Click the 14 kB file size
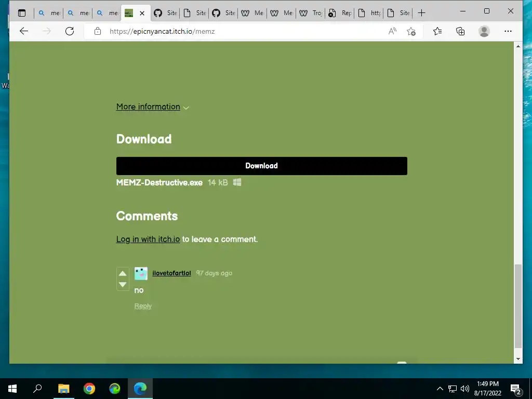Viewport: 532px width, 399px height. [218, 182]
